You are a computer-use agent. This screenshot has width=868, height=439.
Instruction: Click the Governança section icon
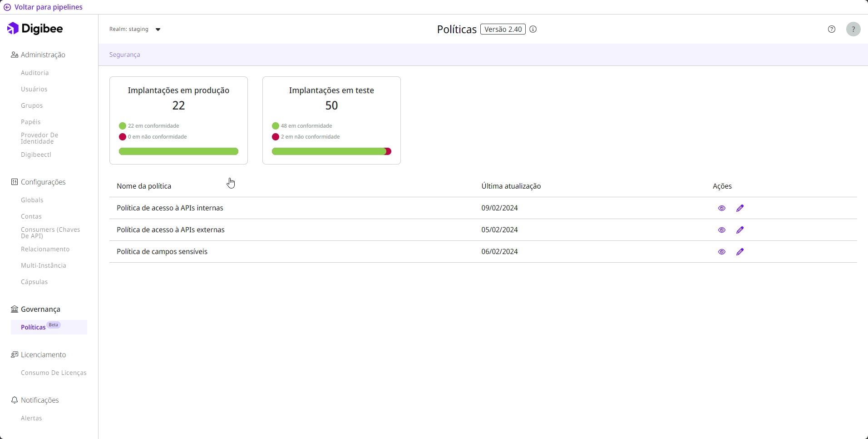15,309
